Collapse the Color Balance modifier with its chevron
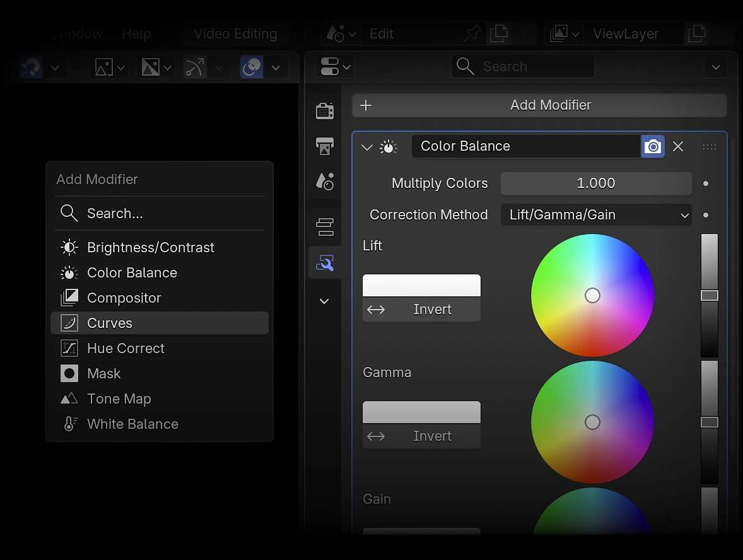743x560 pixels. (x=366, y=147)
